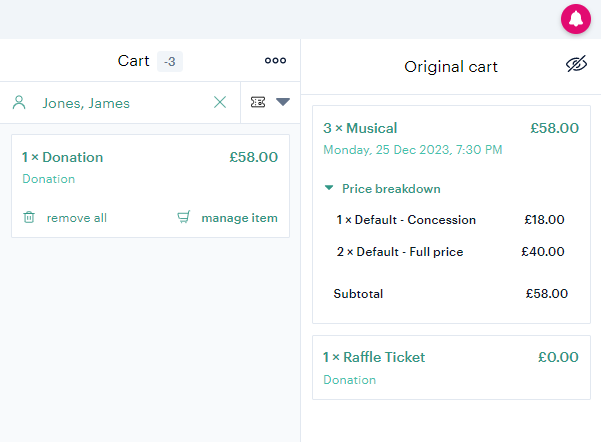601x442 pixels.
Task: Select the Monday, 25 Dec 2023 event date
Action: pyautogui.click(x=413, y=150)
